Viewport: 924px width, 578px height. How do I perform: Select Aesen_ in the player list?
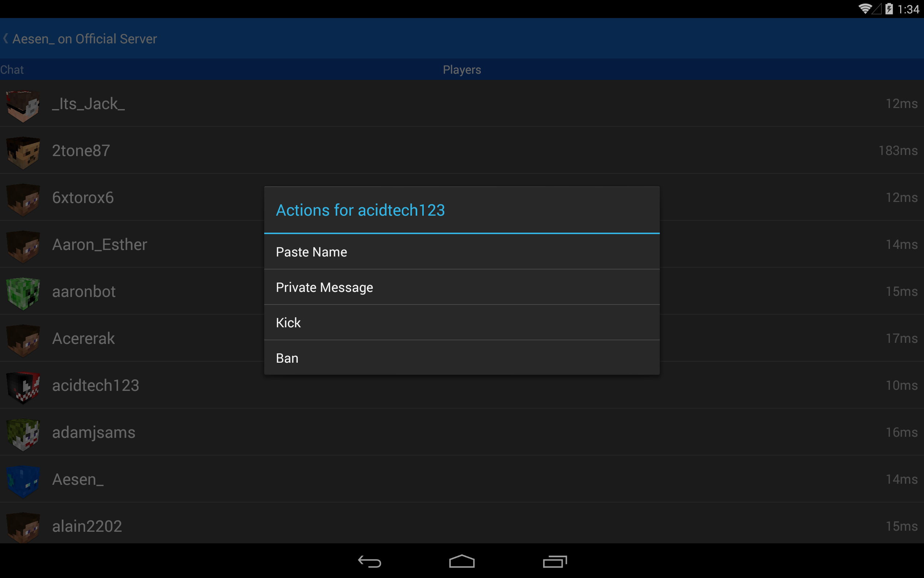(x=78, y=479)
